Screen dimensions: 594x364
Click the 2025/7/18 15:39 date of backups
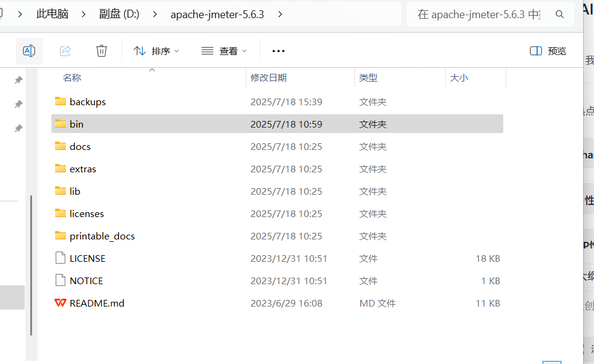pos(286,102)
